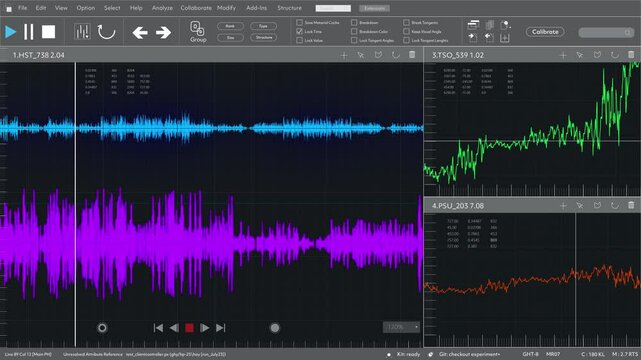Click the import page right-arrow icon
Image resolution: width=641 pixels, height=360 pixels.
[473, 38]
